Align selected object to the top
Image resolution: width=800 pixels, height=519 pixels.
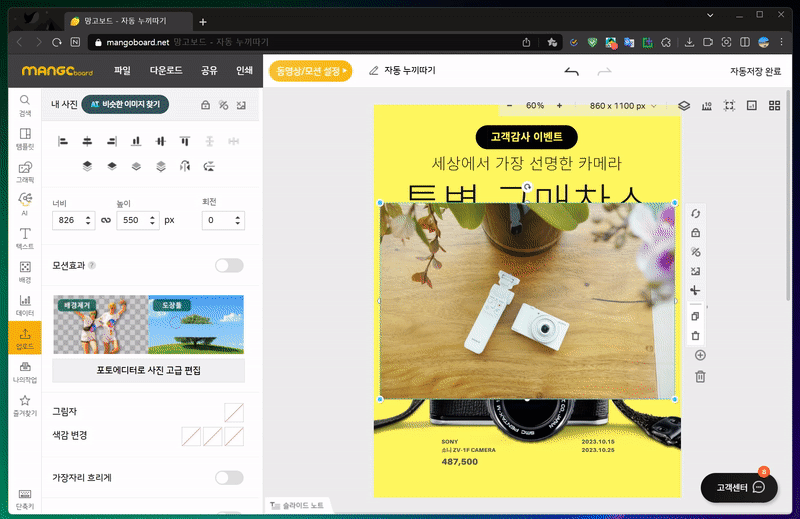[x=185, y=141]
